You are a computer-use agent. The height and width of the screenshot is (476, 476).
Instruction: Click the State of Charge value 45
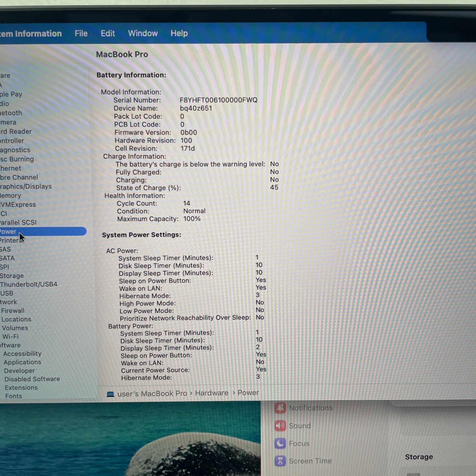(274, 187)
